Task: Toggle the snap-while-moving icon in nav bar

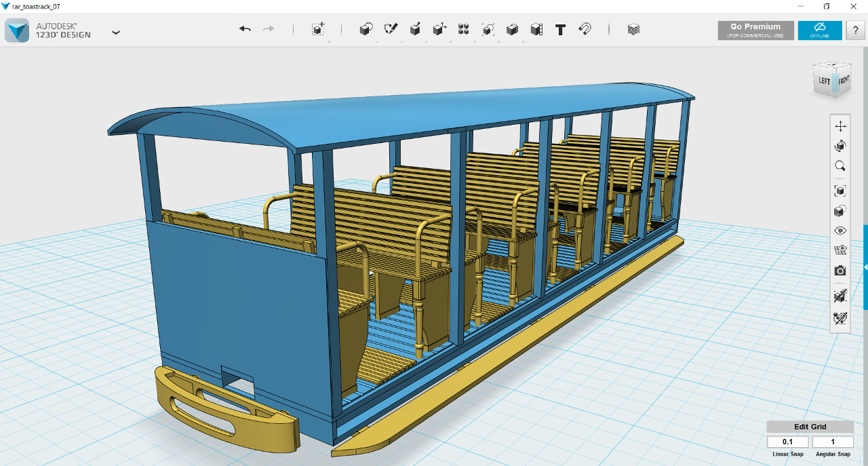Action: [x=840, y=296]
